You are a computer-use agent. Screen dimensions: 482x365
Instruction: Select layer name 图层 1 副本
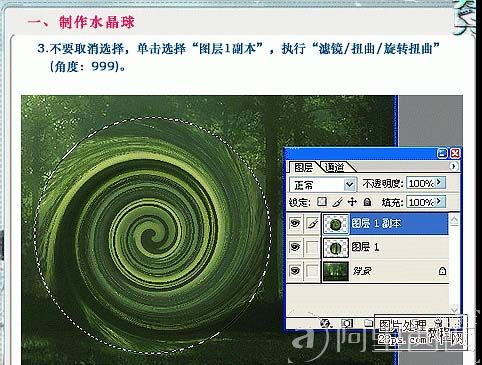[x=376, y=223]
